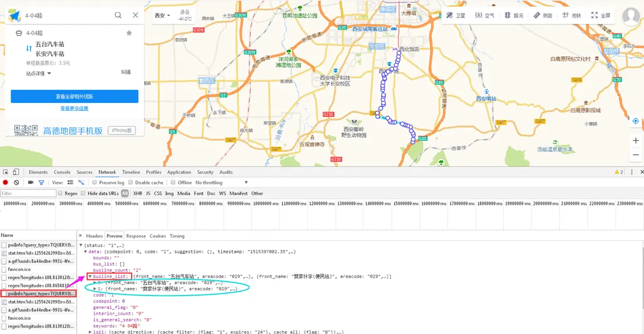
Task: Close the request detail pane X
Action: (x=81, y=236)
